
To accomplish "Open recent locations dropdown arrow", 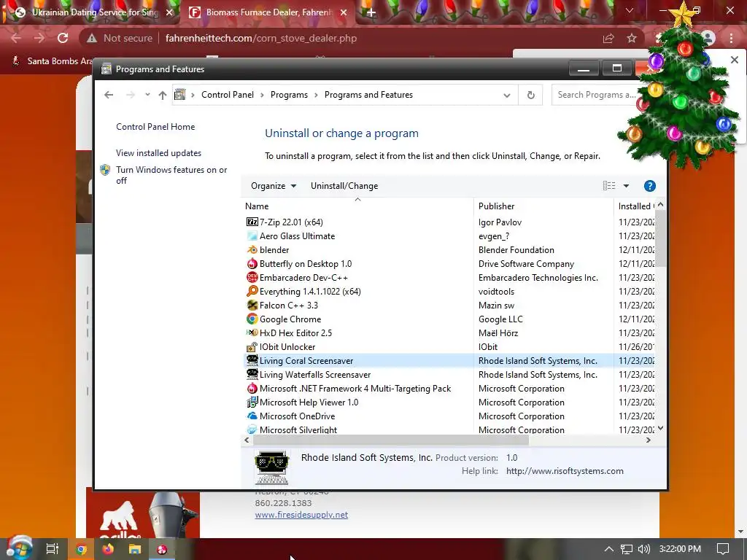I will click(147, 94).
